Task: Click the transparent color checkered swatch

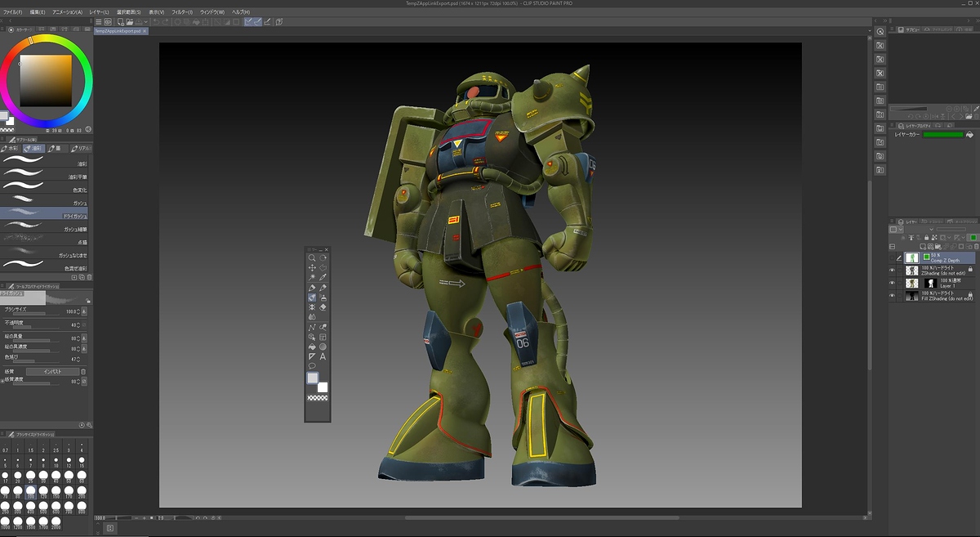Action: point(318,397)
